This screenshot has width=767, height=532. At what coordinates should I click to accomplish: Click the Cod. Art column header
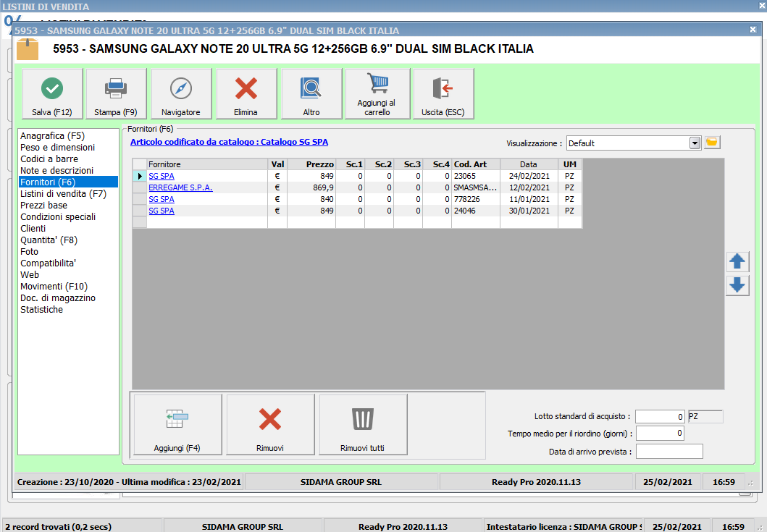(x=475, y=164)
